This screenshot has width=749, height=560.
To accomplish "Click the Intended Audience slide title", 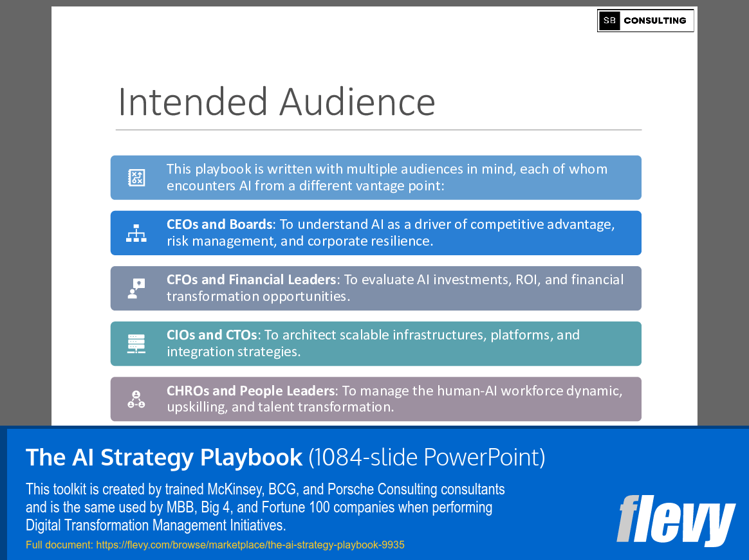I will coord(277,102).
